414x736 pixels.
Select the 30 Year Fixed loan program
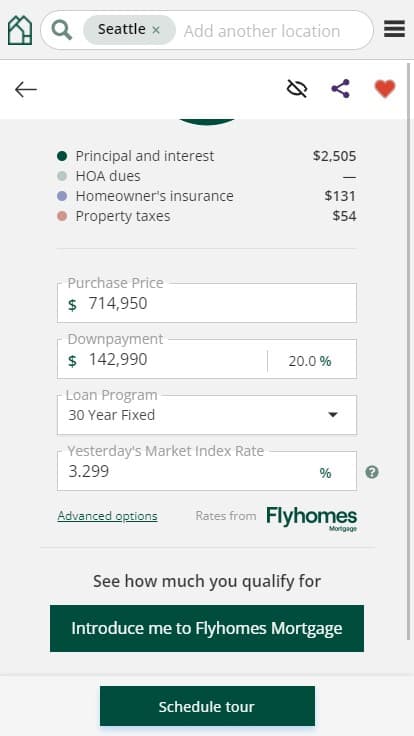coord(207,415)
